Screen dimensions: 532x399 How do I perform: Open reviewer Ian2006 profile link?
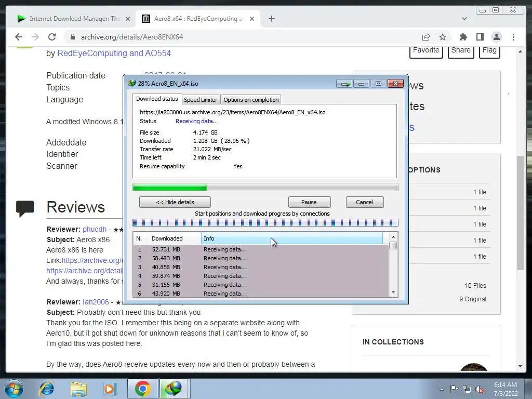[x=96, y=302]
